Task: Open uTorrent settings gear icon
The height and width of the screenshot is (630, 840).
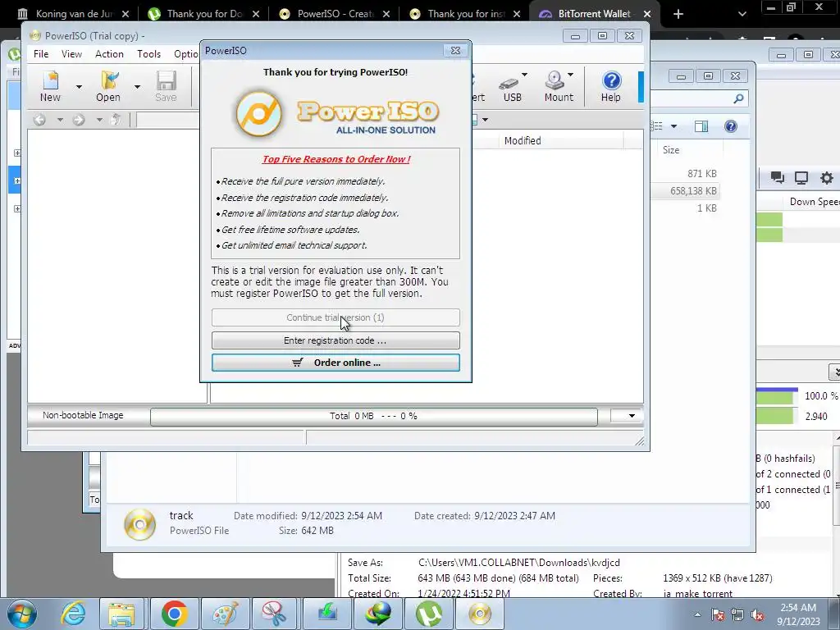Action: (x=827, y=178)
